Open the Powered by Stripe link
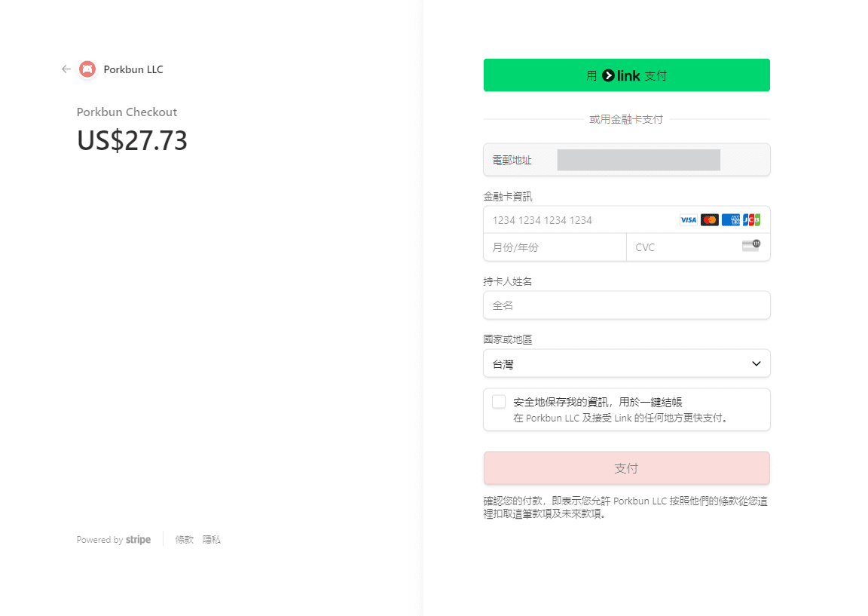This screenshot has height=616, width=868. tap(114, 540)
